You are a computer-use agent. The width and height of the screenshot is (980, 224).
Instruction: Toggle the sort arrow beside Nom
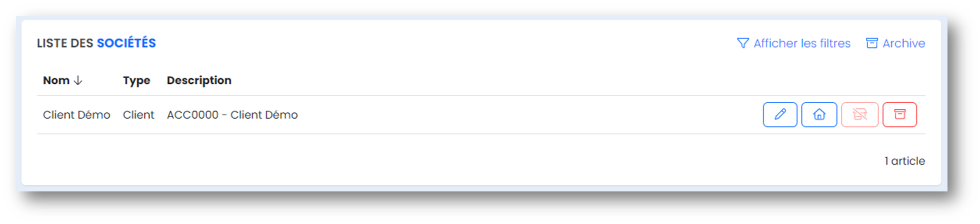pyautogui.click(x=78, y=80)
